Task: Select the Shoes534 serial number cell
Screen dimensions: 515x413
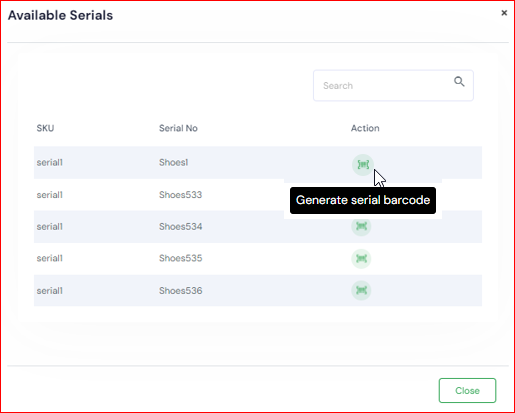Action: tap(181, 227)
